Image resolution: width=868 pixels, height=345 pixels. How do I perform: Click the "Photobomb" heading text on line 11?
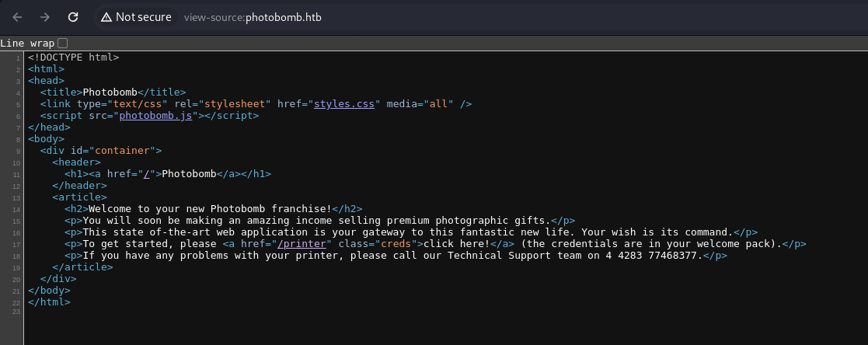189,173
